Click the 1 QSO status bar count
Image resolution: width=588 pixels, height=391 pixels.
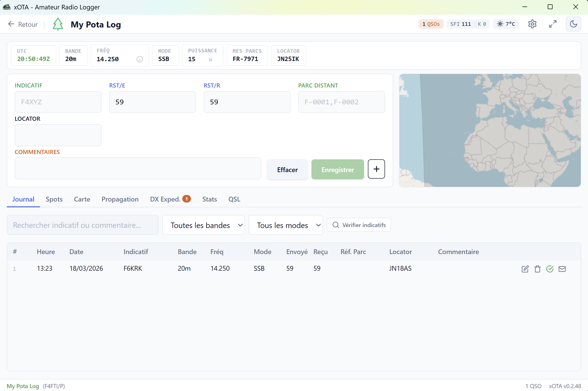pos(533,386)
